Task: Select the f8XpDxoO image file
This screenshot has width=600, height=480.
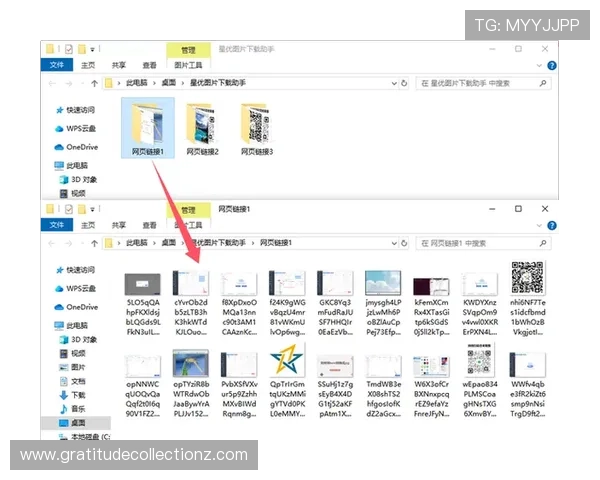Action: [239, 304]
